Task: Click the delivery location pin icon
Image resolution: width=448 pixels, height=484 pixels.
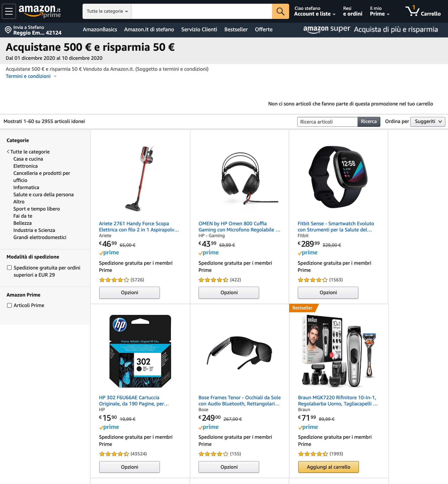Action: coord(8,30)
